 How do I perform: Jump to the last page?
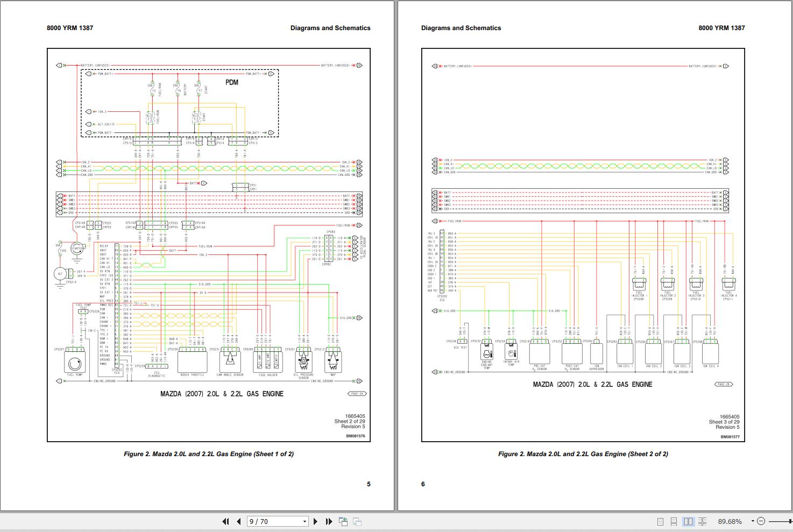click(329, 521)
